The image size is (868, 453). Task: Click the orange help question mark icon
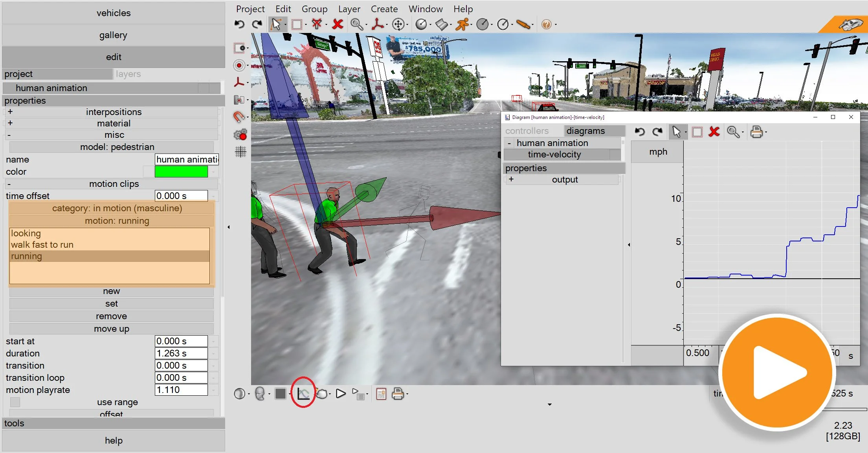(546, 24)
